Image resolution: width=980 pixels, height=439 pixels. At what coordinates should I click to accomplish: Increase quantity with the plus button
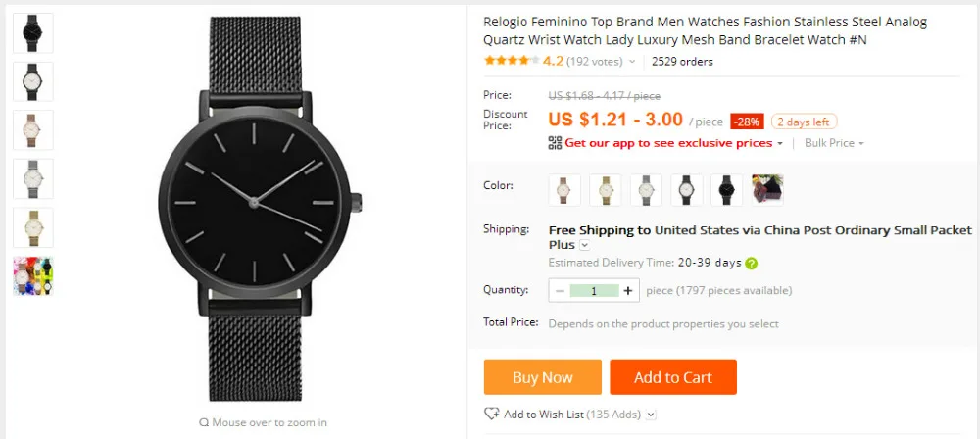[628, 291]
